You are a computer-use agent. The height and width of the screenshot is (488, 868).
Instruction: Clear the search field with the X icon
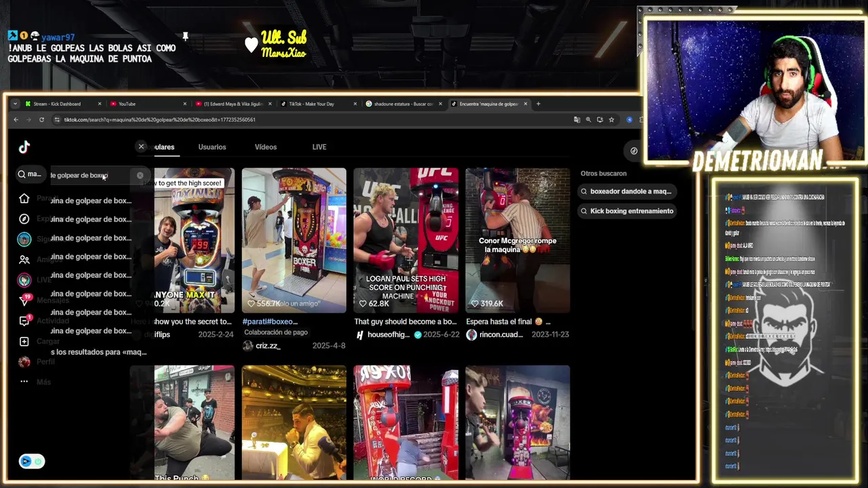(x=140, y=176)
